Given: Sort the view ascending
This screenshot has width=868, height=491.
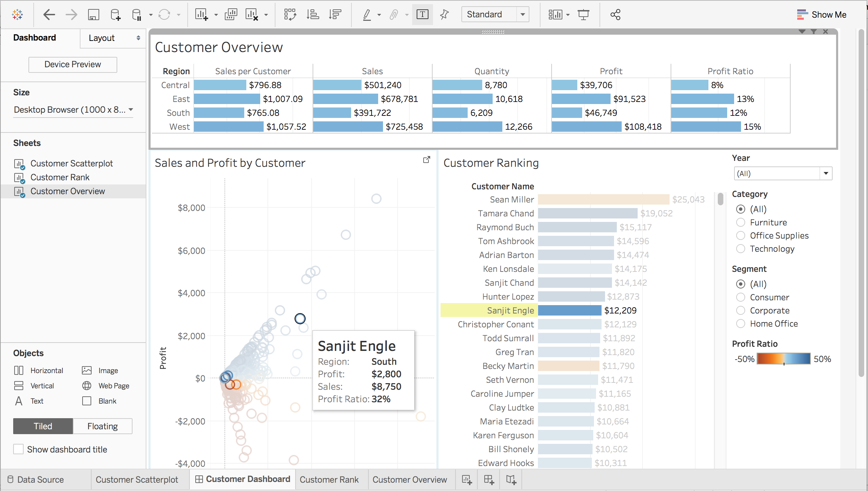Looking at the screenshot, I should coord(313,14).
